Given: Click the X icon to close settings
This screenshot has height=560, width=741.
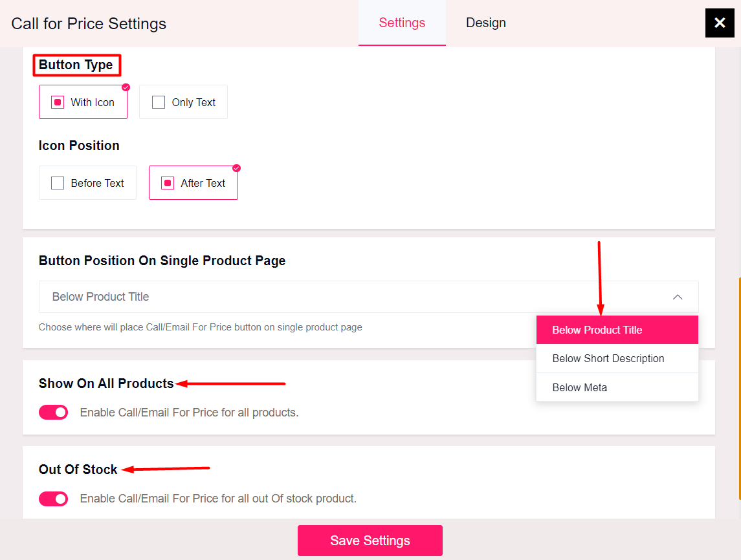Looking at the screenshot, I should [720, 23].
